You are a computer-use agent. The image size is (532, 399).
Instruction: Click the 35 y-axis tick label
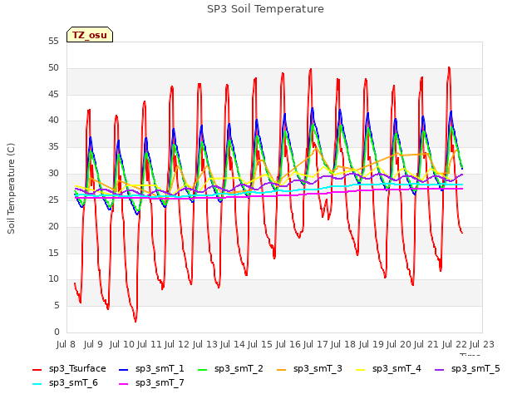coord(53,147)
